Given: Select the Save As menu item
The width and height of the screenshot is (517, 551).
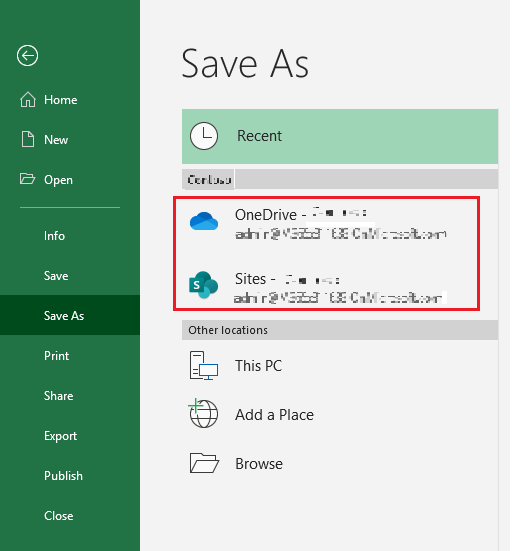Looking at the screenshot, I should 70,315.
